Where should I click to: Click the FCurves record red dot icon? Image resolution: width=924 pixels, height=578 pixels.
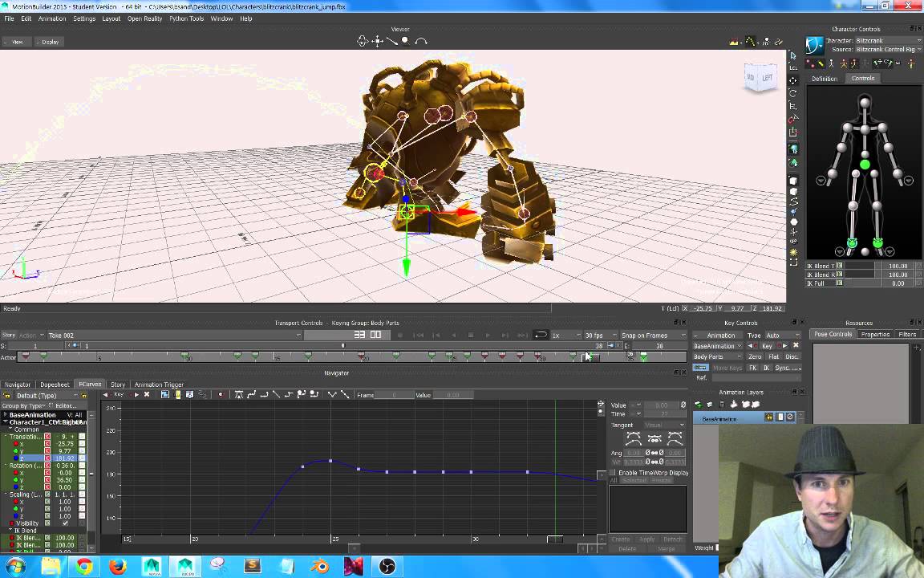click(221, 395)
